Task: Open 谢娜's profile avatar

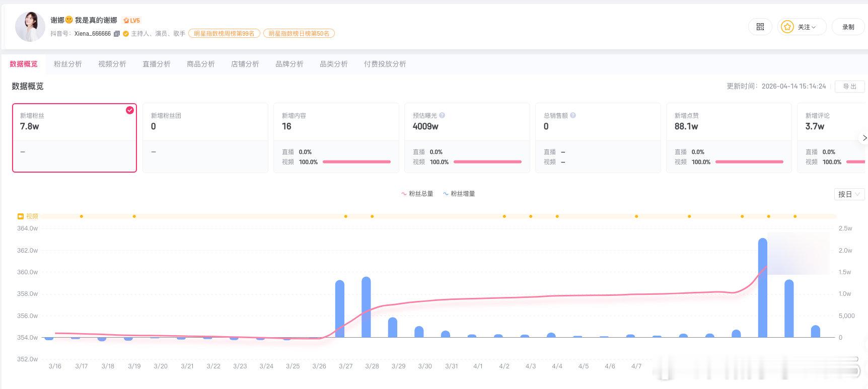Action: tap(30, 27)
